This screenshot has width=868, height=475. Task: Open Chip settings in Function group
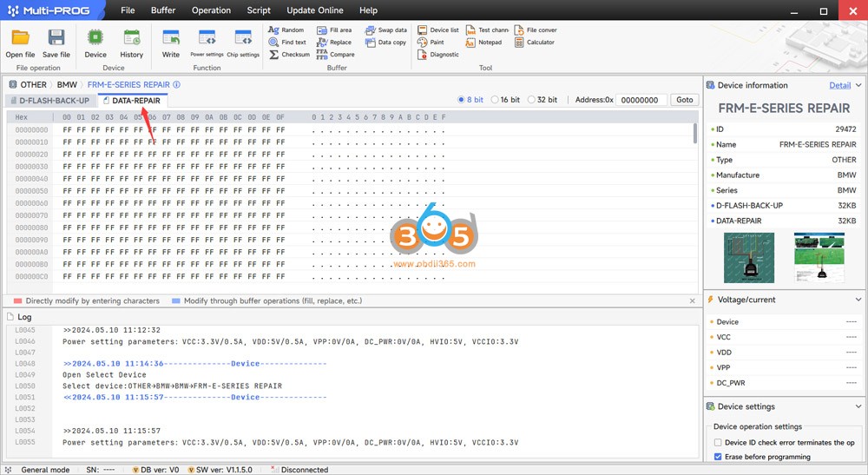click(243, 43)
